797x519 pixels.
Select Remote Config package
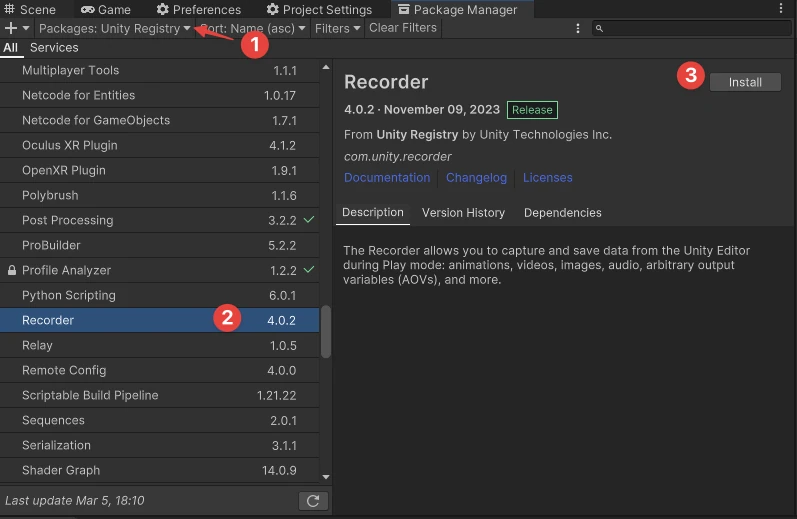(x=160, y=370)
